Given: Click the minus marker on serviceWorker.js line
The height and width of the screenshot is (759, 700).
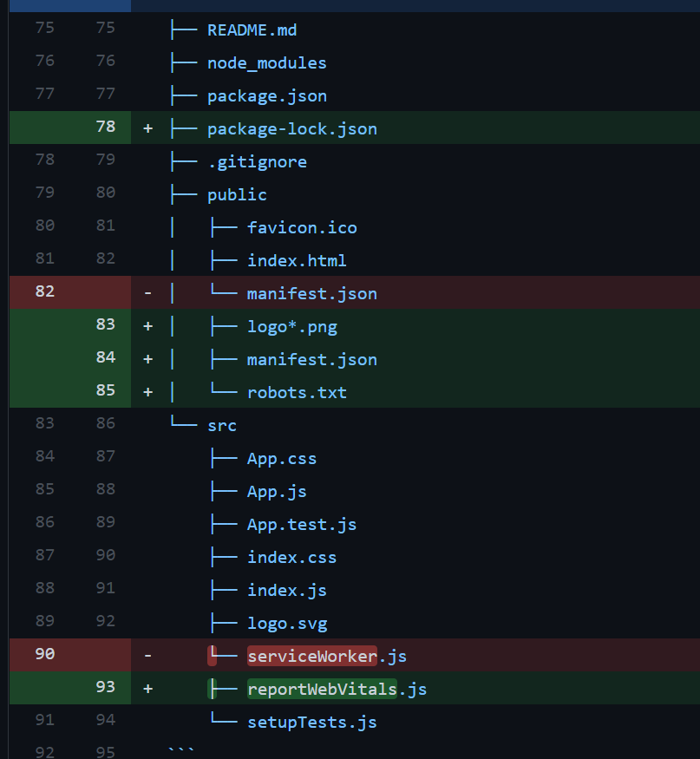Looking at the screenshot, I should [x=148, y=656].
